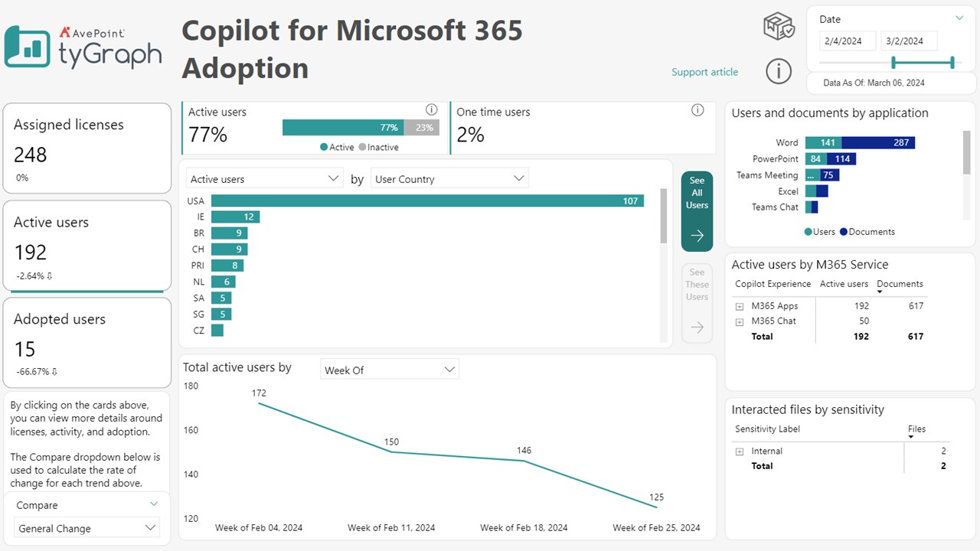
Task: Click the 125 data point on line chart
Action: click(x=656, y=507)
